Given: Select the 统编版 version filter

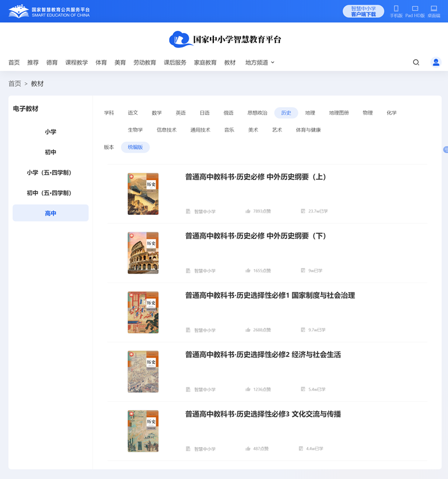Looking at the screenshot, I should click(x=136, y=147).
